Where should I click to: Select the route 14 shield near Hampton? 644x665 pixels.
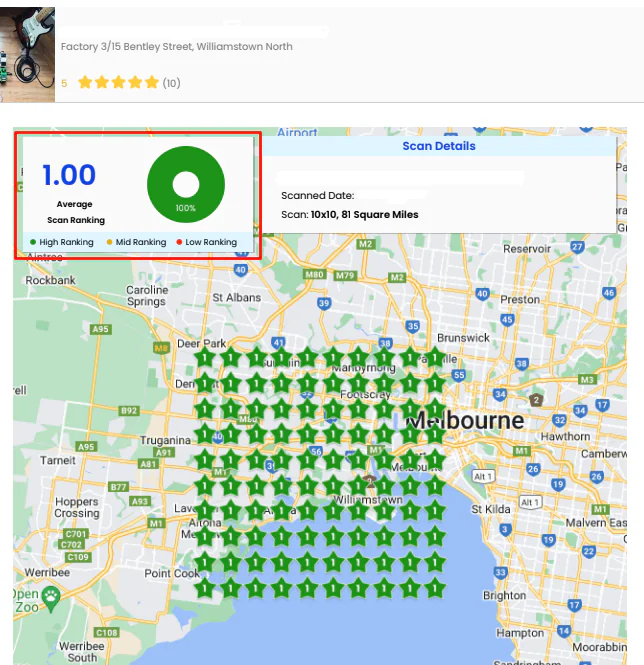click(x=563, y=631)
